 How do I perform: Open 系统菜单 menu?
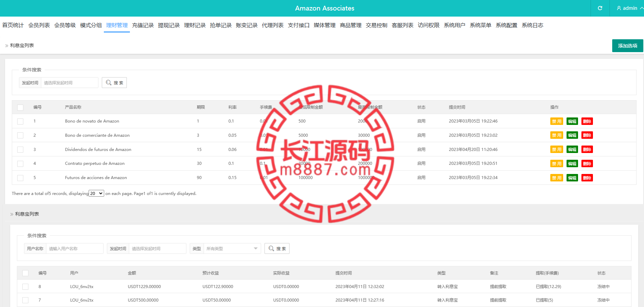click(480, 25)
